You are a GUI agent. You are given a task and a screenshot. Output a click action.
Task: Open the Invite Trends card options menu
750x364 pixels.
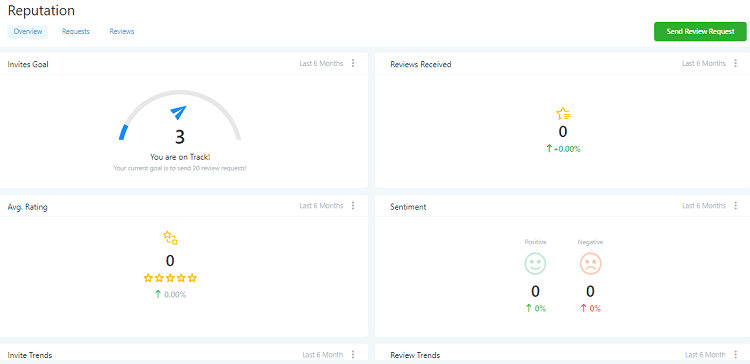(353, 355)
